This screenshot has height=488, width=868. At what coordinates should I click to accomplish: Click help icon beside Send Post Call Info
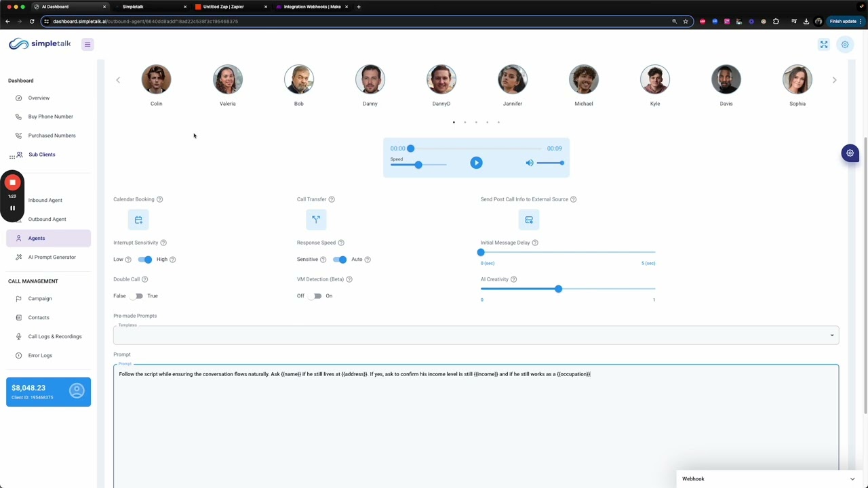coord(574,199)
